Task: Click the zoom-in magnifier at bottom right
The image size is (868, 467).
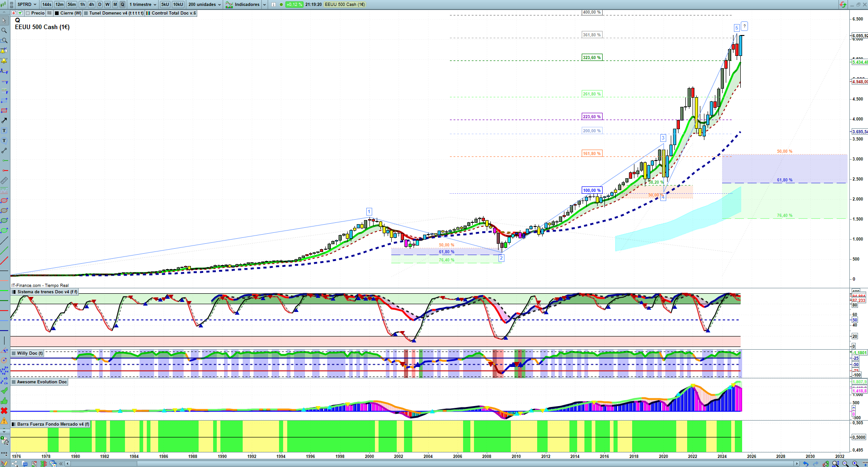Action: tap(855, 464)
